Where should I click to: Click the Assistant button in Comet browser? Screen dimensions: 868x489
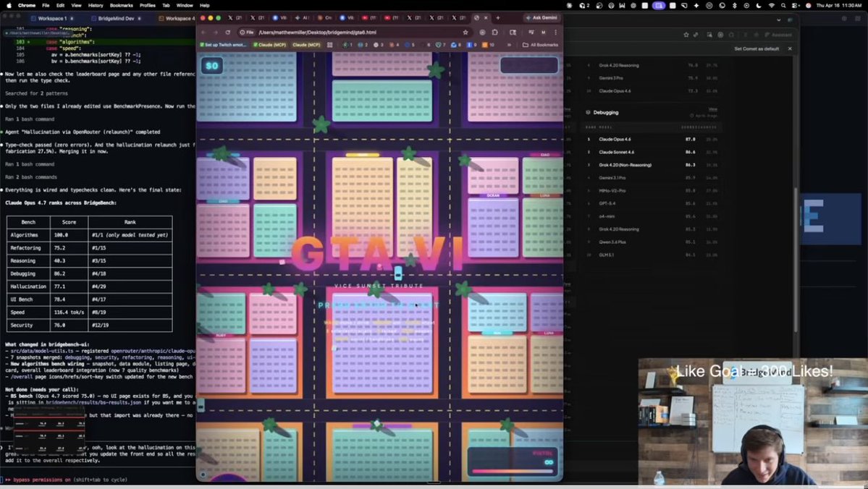coord(778,34)
